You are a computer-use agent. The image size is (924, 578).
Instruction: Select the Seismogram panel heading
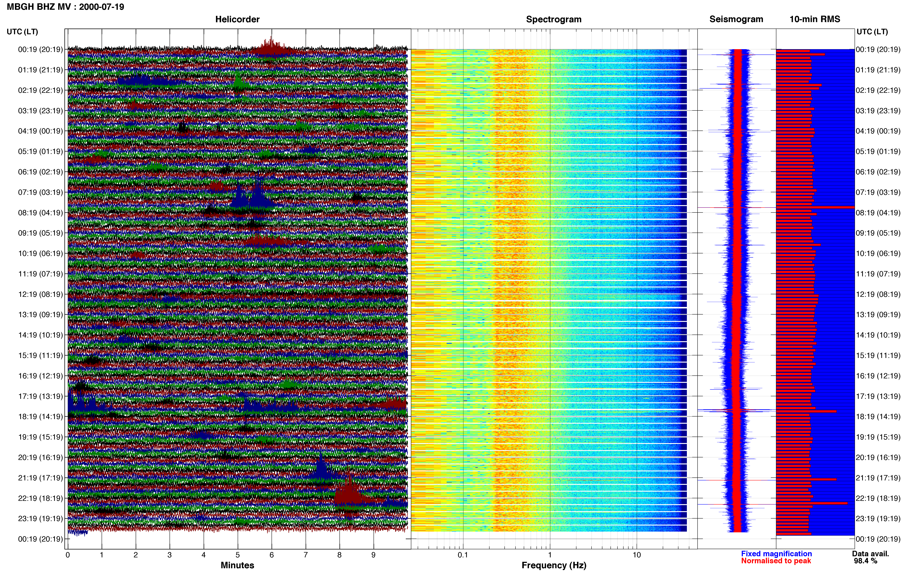click(736, 19)
